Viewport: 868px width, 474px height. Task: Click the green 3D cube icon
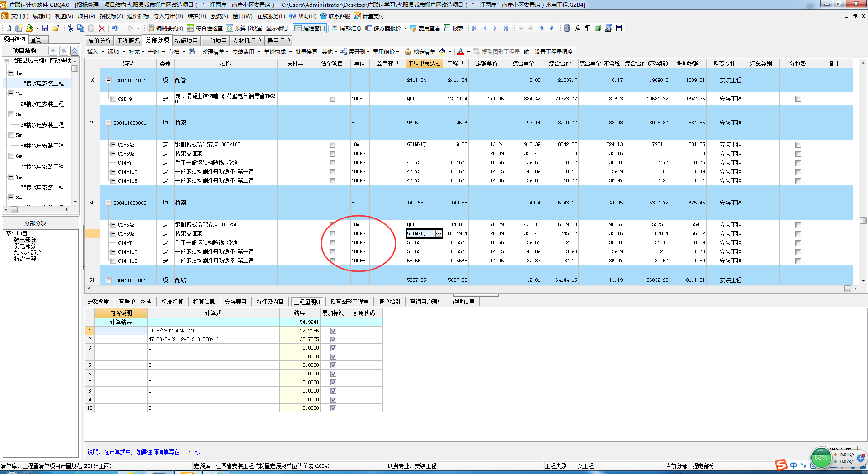(598, 28)
